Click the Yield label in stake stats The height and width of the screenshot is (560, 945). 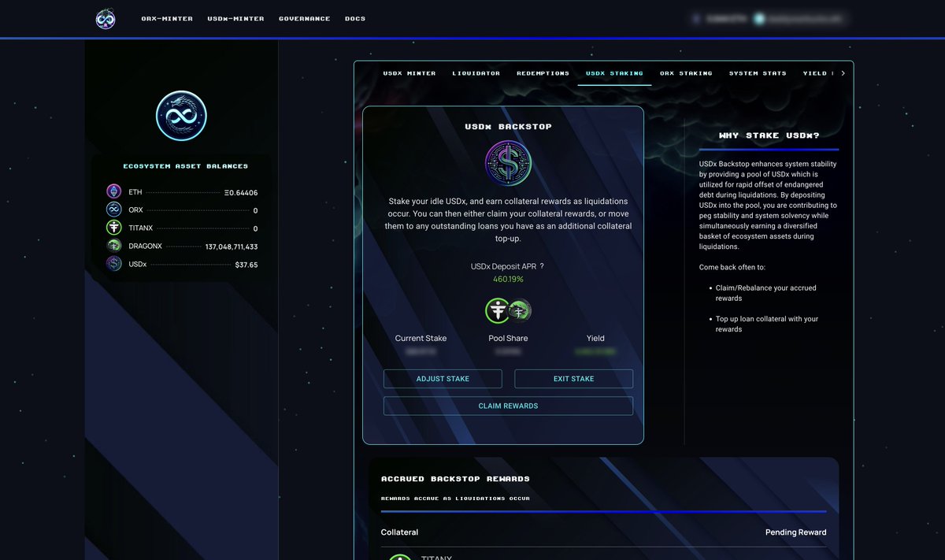pos(595,338)
